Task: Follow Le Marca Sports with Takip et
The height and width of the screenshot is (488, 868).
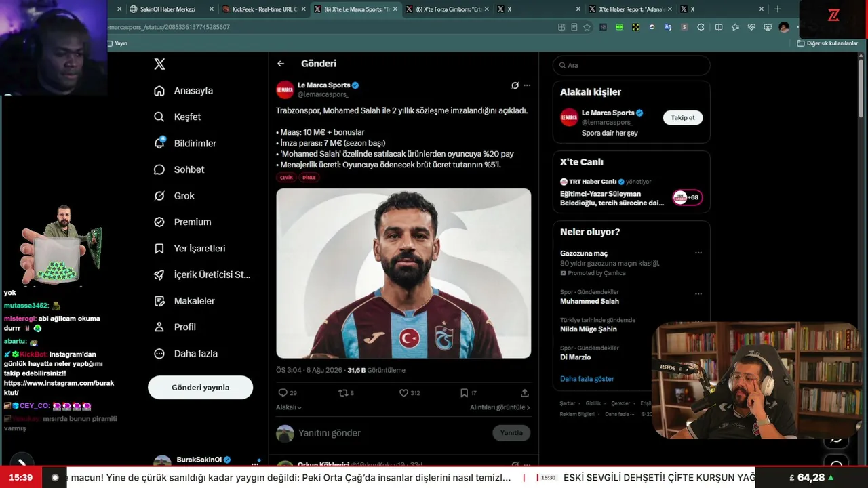Action: tap(683, 117)
